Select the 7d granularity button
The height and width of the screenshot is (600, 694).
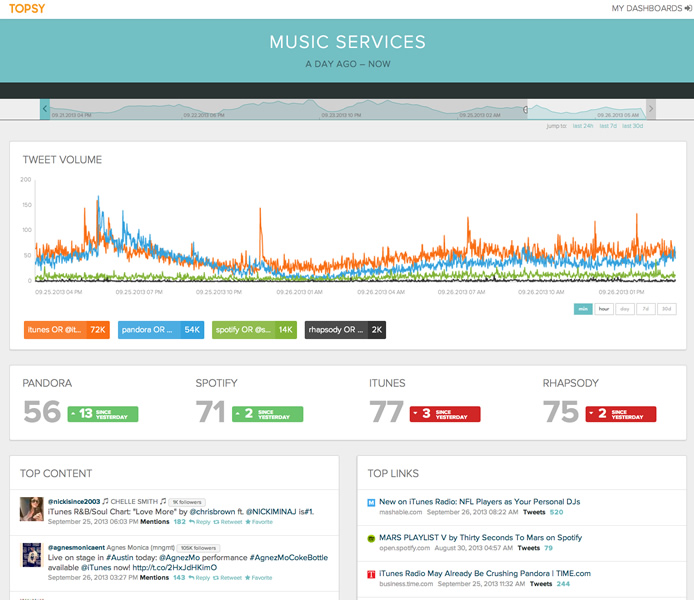646,309
